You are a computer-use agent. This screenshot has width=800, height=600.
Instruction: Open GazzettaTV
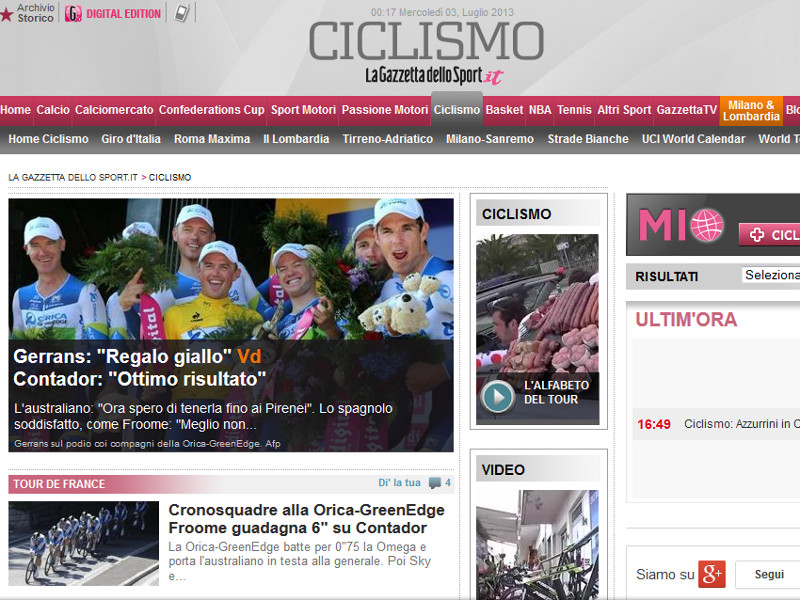pos(686,110)
